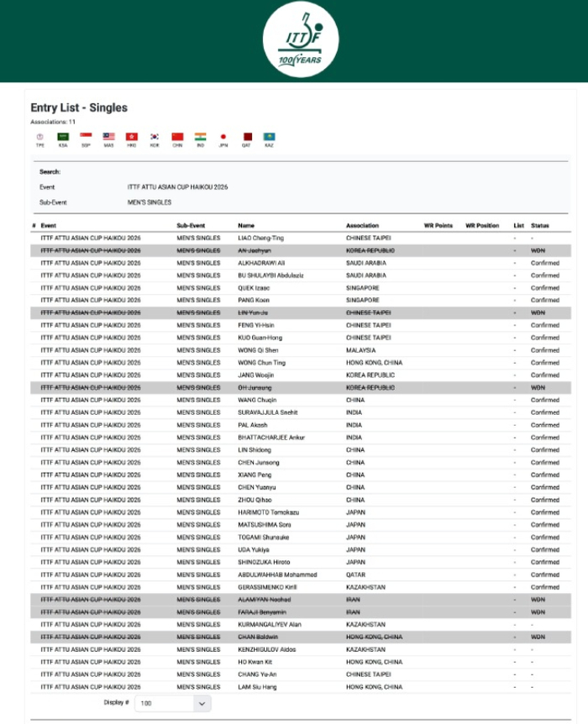
Task: Select the TPE flag icon
Action: click(x=40, y=137)
